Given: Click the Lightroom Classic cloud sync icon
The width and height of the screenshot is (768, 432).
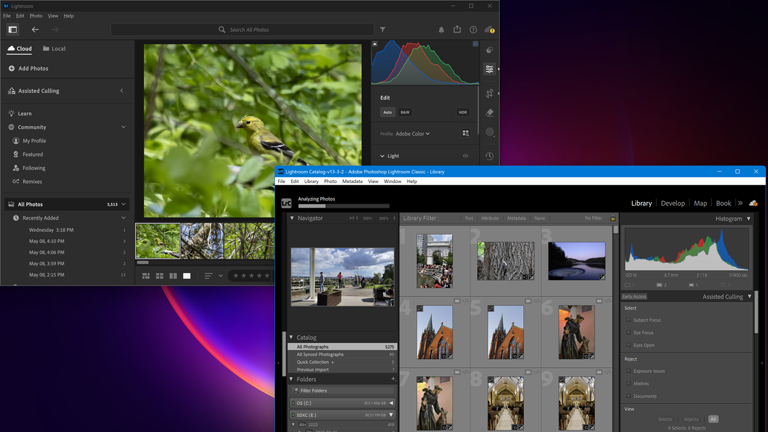Looking at the screenshot, I should click(753, 203).
